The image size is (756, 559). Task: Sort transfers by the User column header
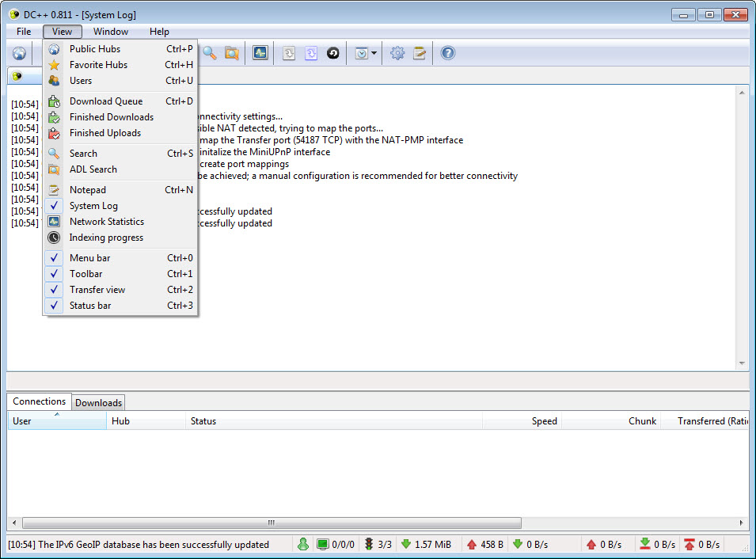point(57,421)
